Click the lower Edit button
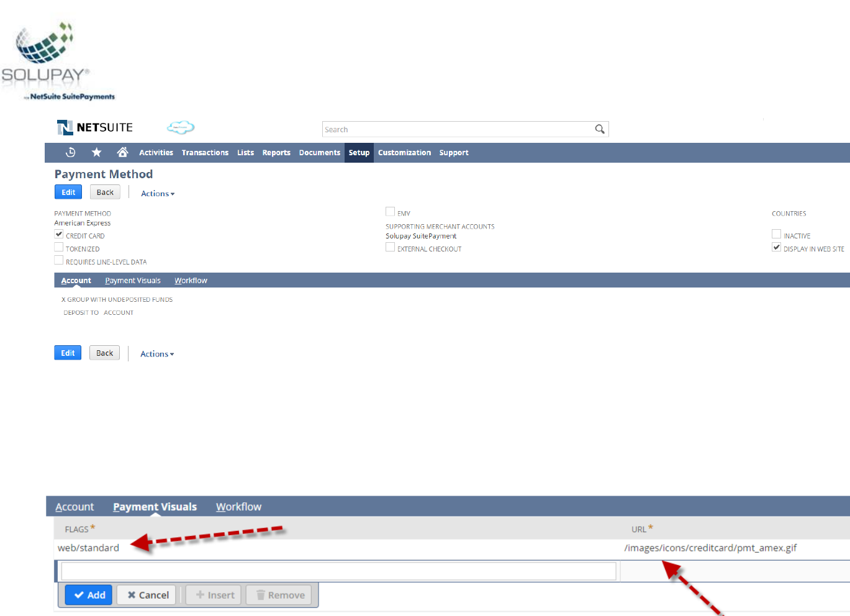Viewport: 850px width, 616px height. [68, 353]
